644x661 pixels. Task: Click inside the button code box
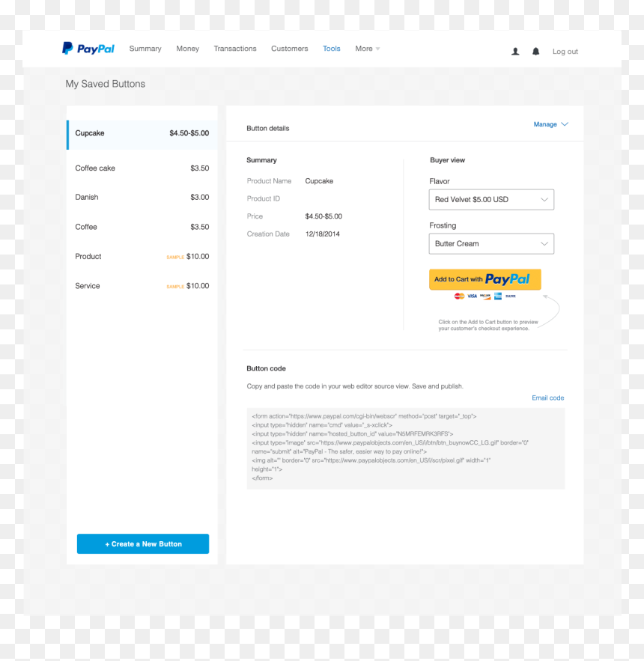(x=406, y=448)
